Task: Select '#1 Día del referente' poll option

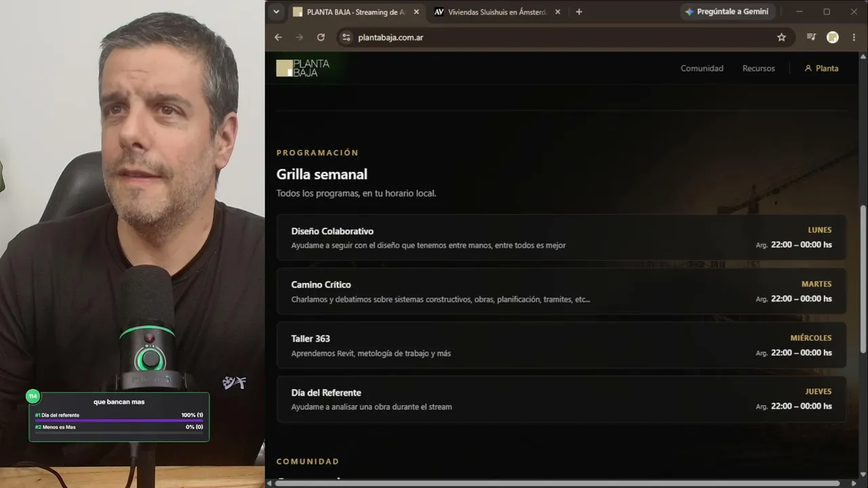Action: [57, 415]
